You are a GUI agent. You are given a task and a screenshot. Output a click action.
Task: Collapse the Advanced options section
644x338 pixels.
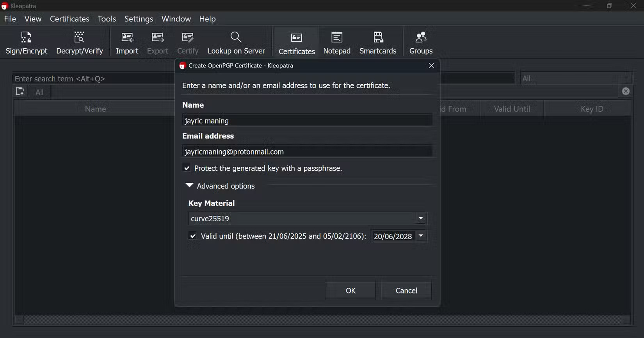coord(189,186)
